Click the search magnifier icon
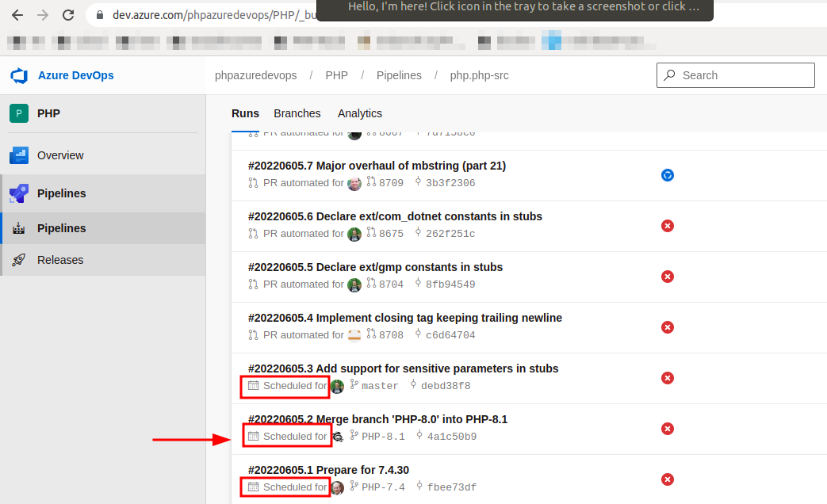827x504 pixels. pyautogui.click(x=669, y=74)
